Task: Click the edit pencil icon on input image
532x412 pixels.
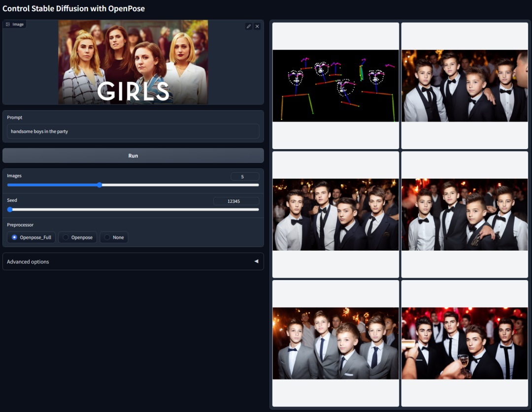Action: [x=249, y=27]
